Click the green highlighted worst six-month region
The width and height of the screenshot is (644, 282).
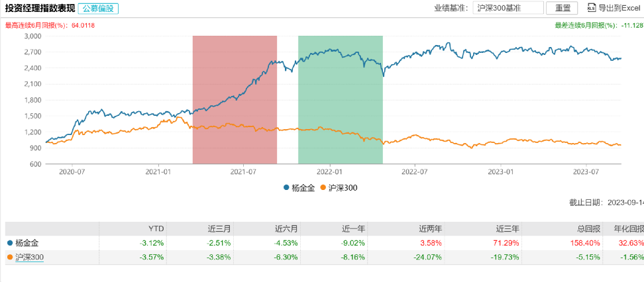point(341,99)
